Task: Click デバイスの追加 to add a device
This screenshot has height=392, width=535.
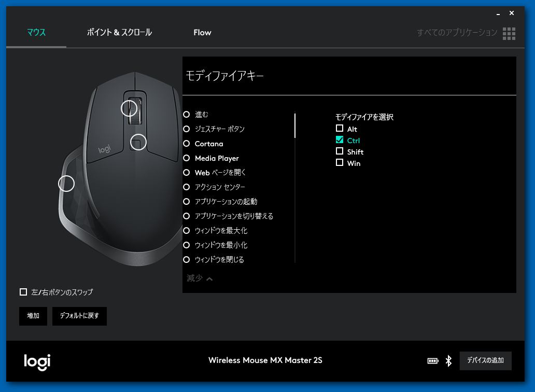Action: (485, 360)
